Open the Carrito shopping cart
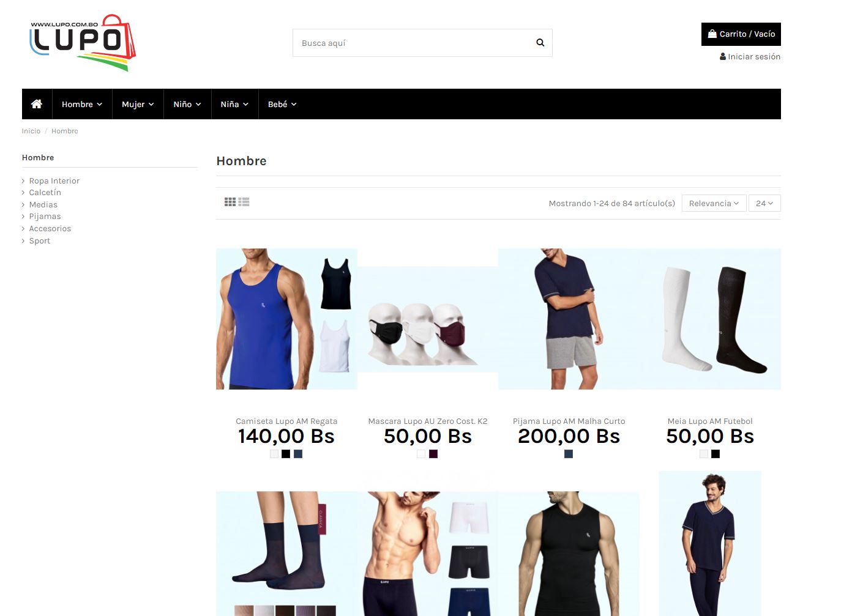 click(741, 34)
